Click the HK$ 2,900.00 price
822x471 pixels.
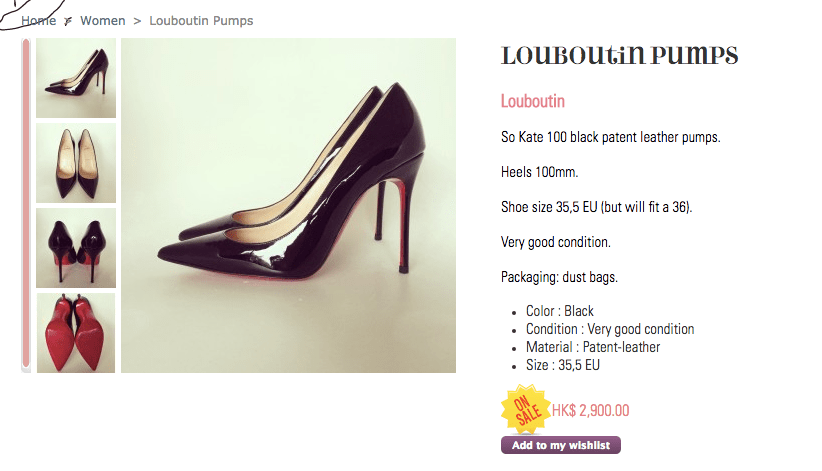coord(590,410)
